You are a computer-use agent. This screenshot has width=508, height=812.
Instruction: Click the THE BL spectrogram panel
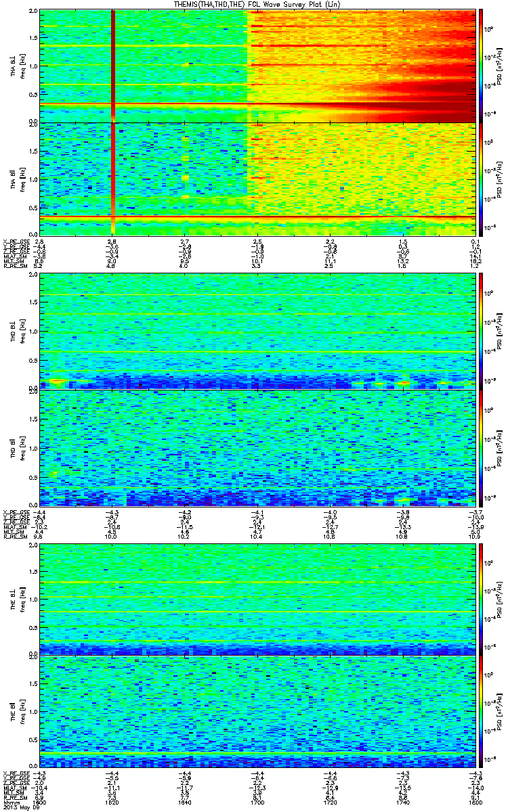257,599
